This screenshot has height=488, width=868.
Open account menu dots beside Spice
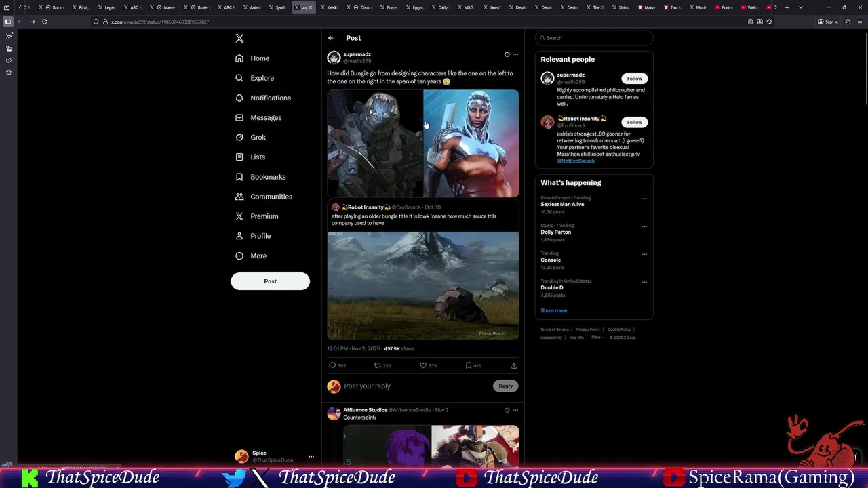tap(311, 456)
